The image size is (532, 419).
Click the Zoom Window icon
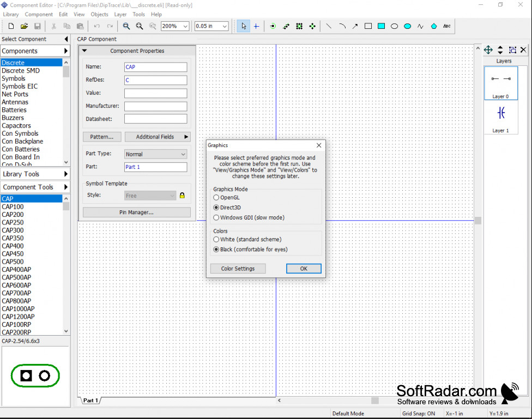[153, 26]
